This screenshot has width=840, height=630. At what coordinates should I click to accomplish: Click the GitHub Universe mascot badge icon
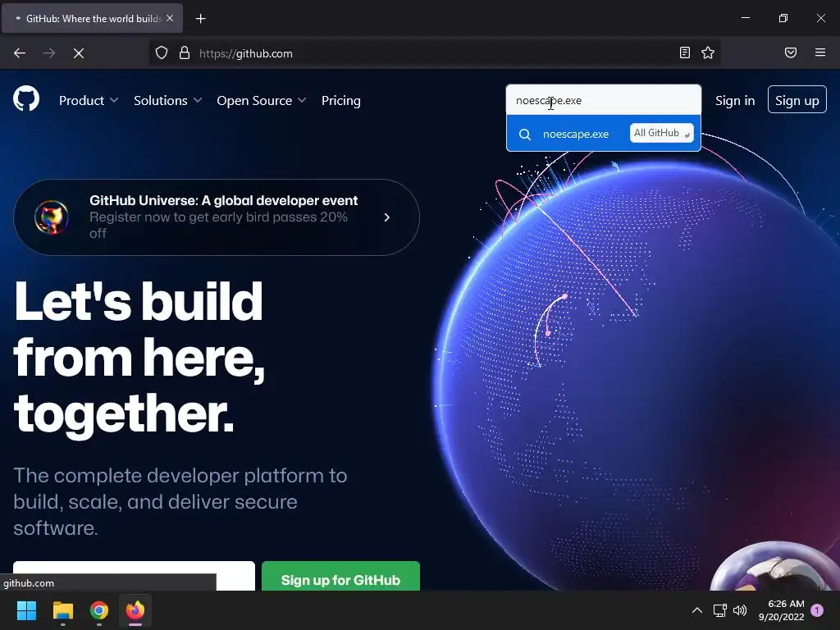click(52, 217)
